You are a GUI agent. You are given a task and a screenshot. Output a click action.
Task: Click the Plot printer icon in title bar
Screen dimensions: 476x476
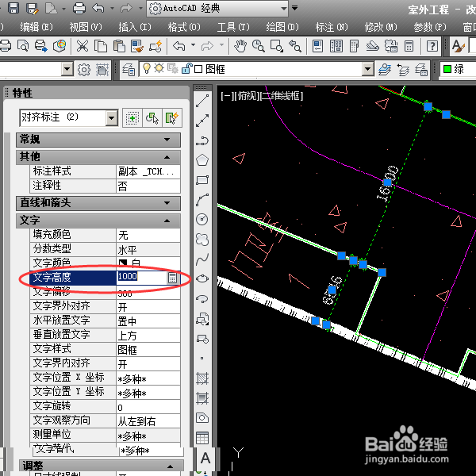point(79,8)
